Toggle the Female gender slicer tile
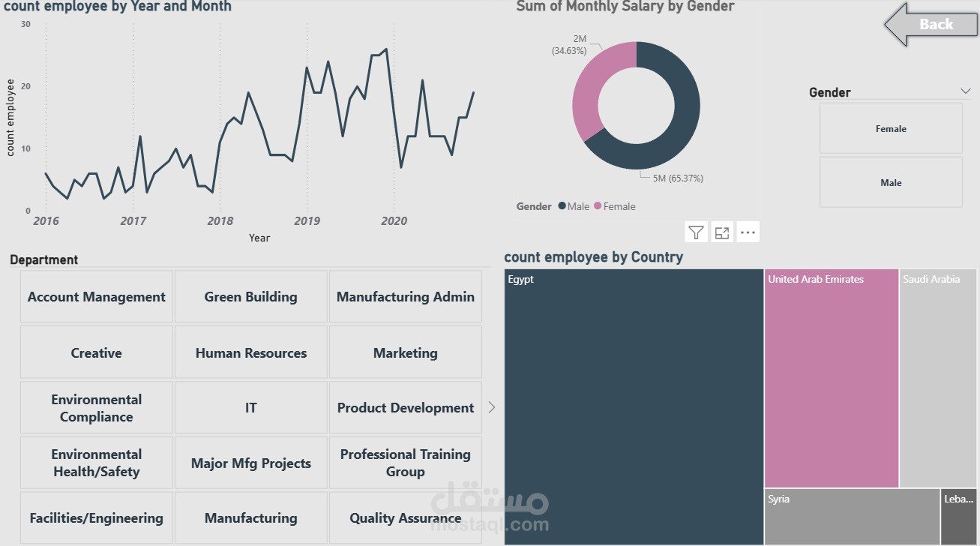The width and height of the screenshot is (980, 546). click(x=891, y=128)
